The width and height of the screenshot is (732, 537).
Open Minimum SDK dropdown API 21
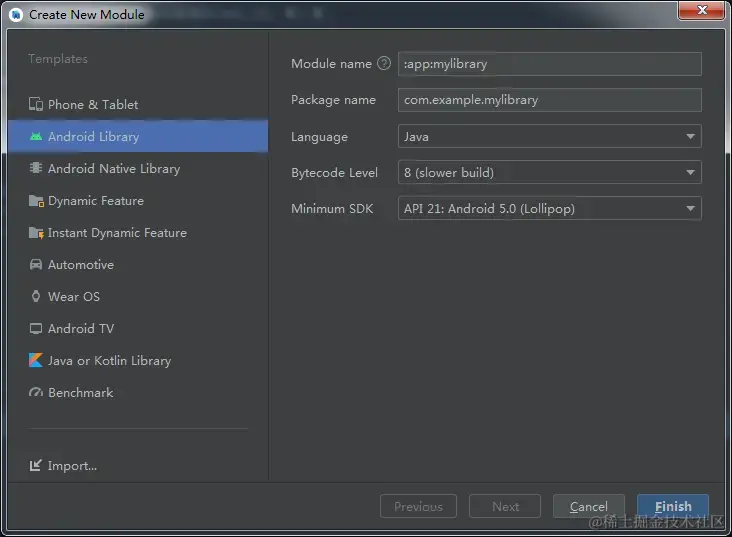549,208
